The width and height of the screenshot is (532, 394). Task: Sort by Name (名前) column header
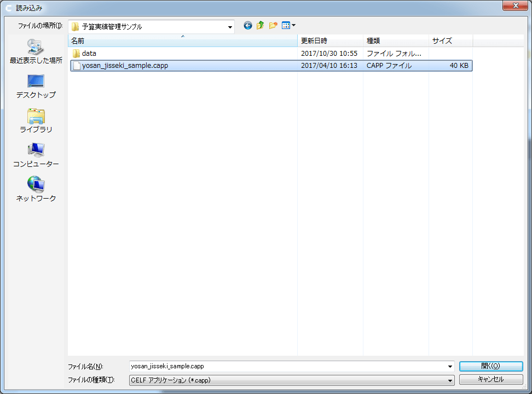[183, 41]
